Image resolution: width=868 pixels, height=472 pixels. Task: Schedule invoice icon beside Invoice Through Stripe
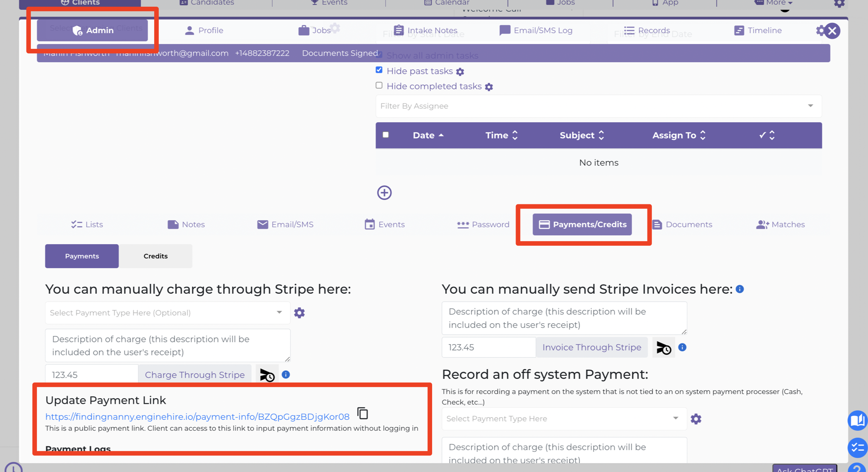663,347
